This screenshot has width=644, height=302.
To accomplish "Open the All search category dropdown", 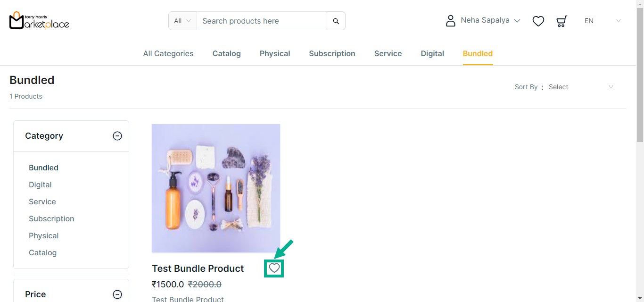I will click(x=182, y=21).
